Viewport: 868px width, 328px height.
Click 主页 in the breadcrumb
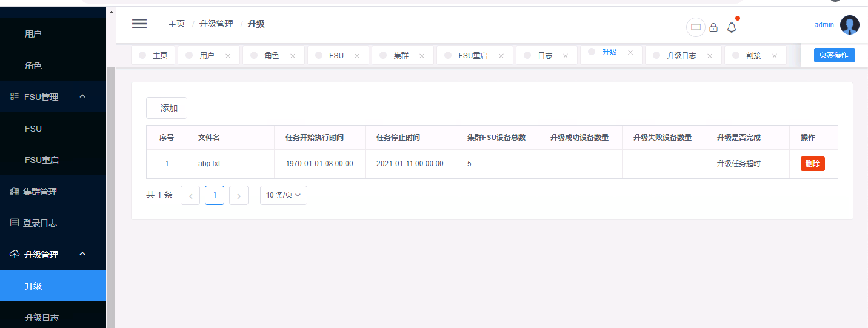tap(176, 24)
